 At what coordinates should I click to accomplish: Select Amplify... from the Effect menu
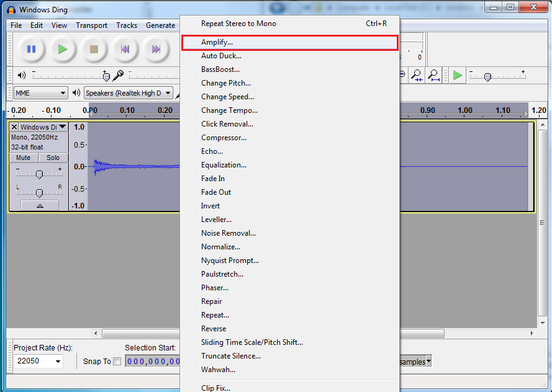217,42
